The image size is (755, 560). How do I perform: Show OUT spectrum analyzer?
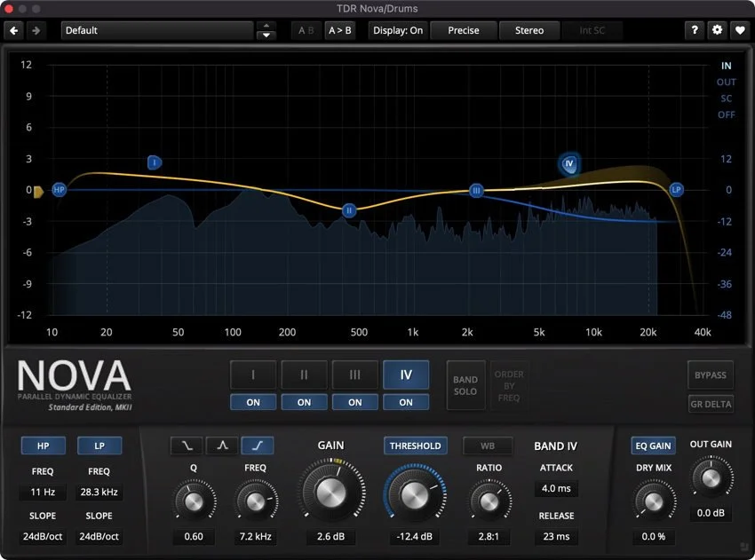click(x=726, y=83)
